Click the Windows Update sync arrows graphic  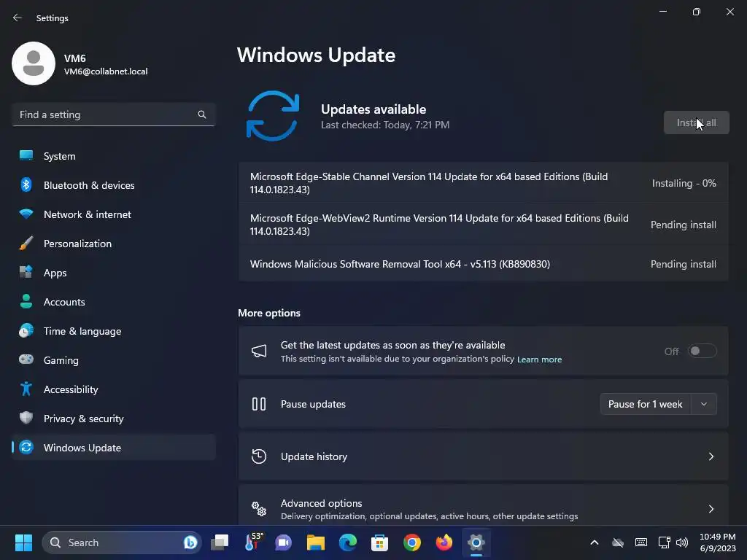[x=273, y=116]
